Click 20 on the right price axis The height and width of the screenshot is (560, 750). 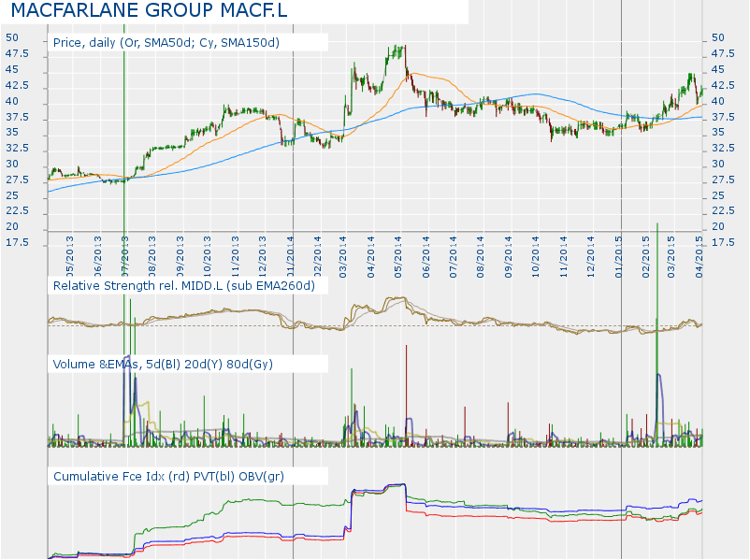pyautogui.click(x=718, y=226)
